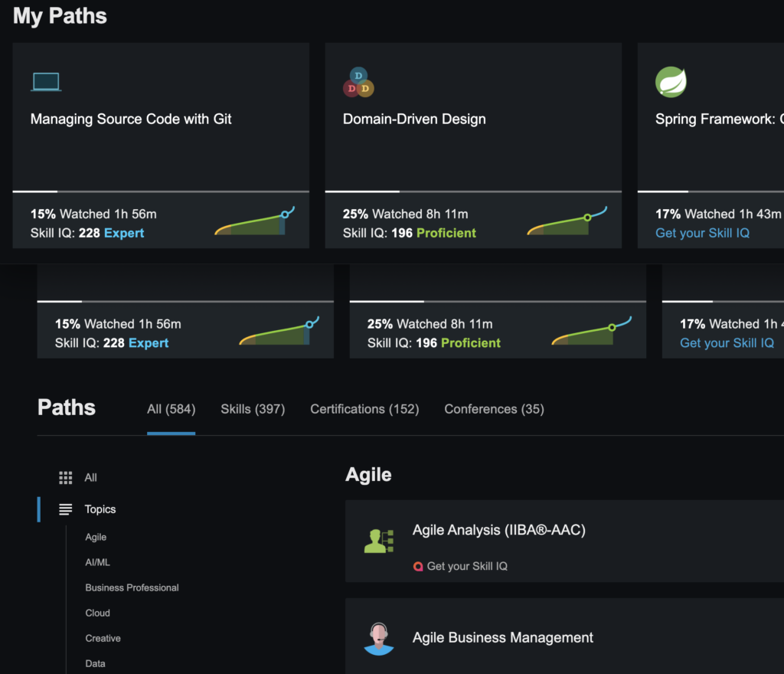This screenshot has width=784, height=674.
Task: Click the green Spring leaf icon
Action: point(671,82)
